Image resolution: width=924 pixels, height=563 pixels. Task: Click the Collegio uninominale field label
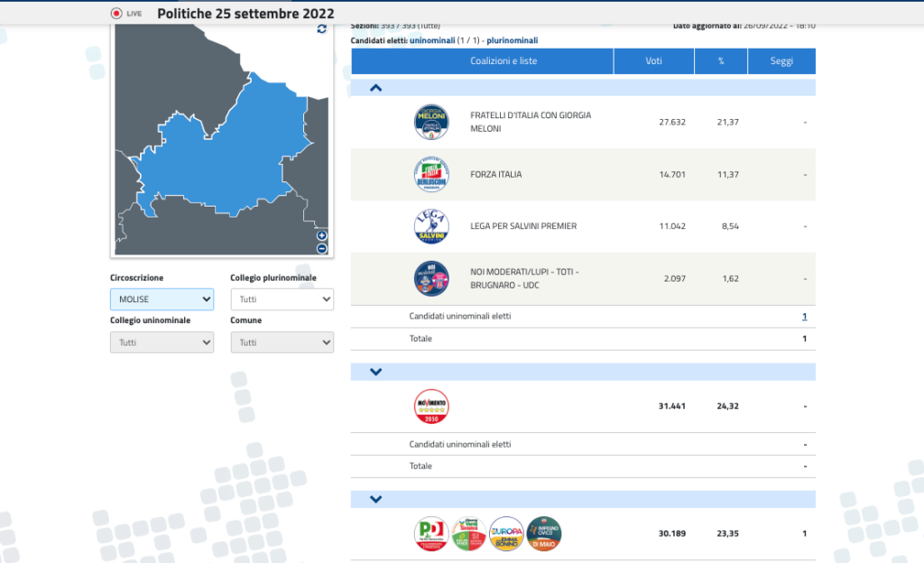151,320
